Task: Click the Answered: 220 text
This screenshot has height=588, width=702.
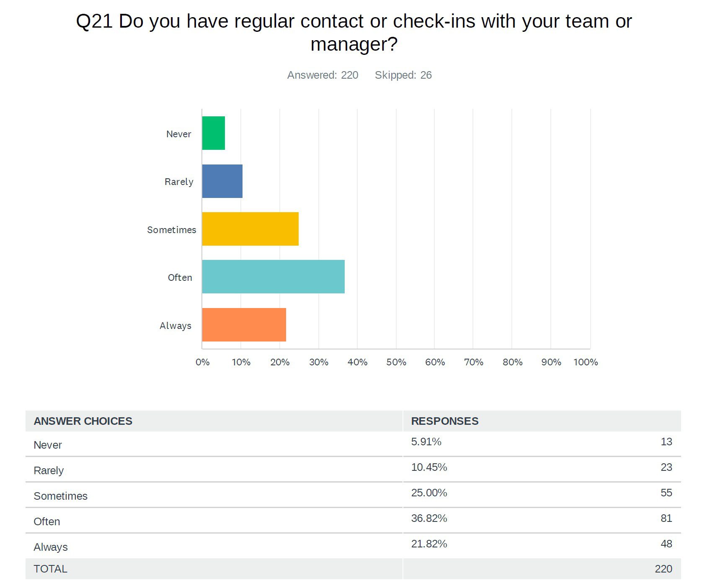Action: pos(323,75)
